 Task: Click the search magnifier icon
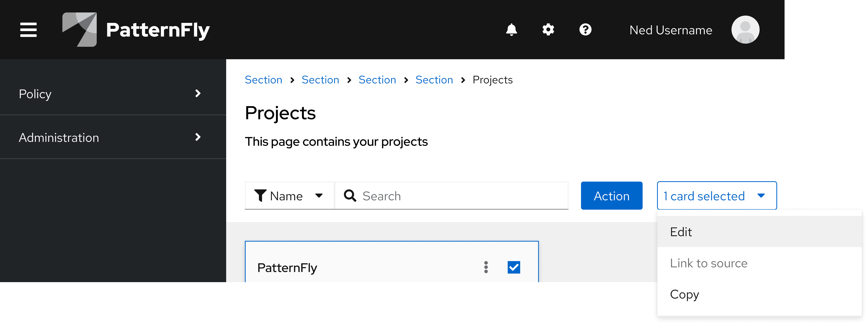click(x=350, y=196)
